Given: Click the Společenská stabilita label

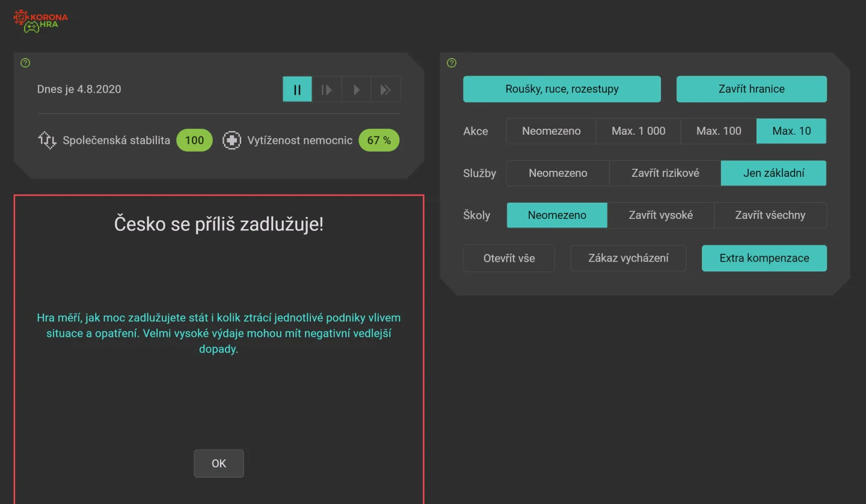Looking at the screenshot, I should pos(116,141).
